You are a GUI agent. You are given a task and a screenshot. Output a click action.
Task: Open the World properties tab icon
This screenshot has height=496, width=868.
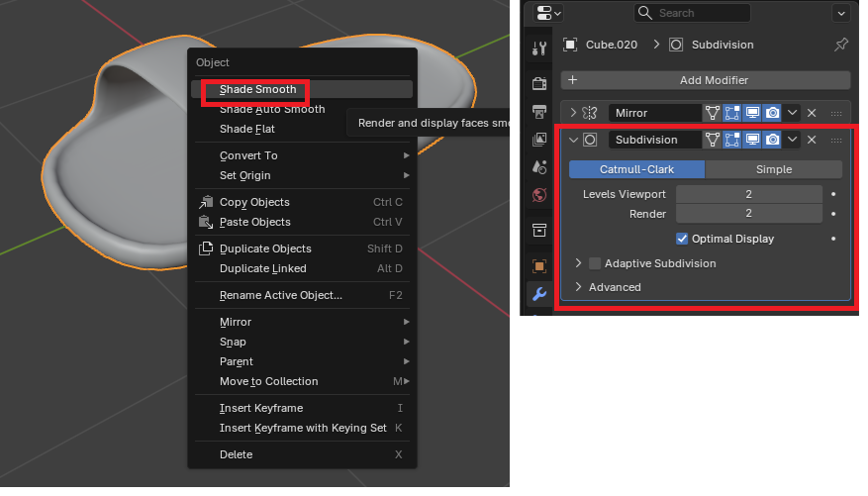[539, 195]
